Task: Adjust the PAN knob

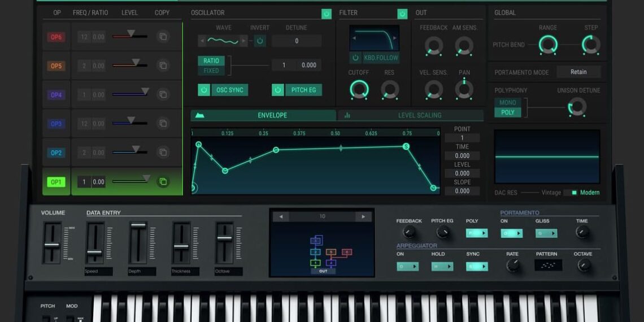Action: pos(464,89)
